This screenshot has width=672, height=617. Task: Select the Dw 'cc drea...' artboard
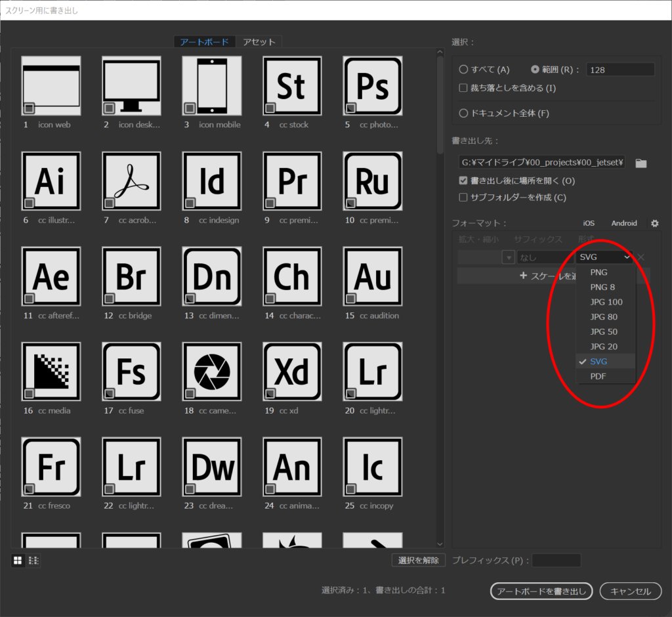212,467
